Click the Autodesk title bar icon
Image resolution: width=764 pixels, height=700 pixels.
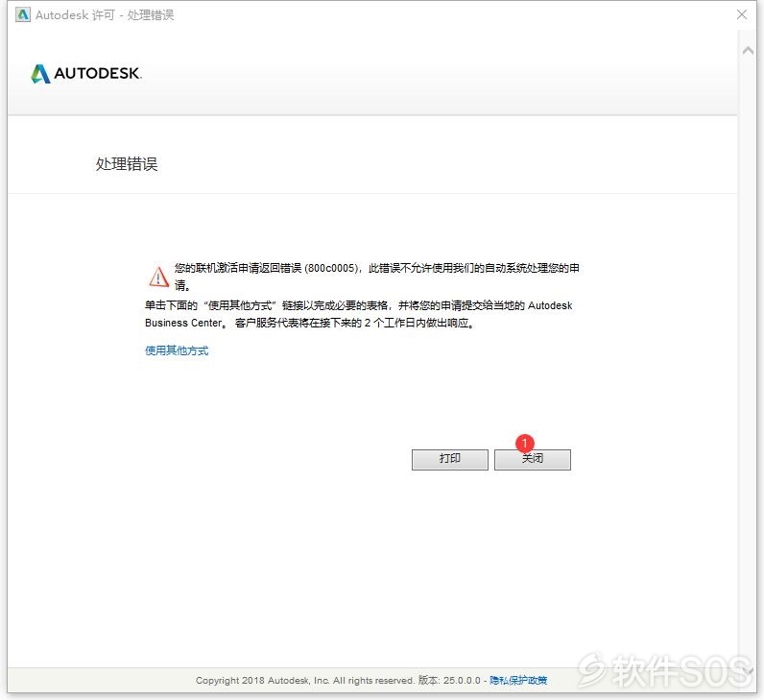[22, 14]
